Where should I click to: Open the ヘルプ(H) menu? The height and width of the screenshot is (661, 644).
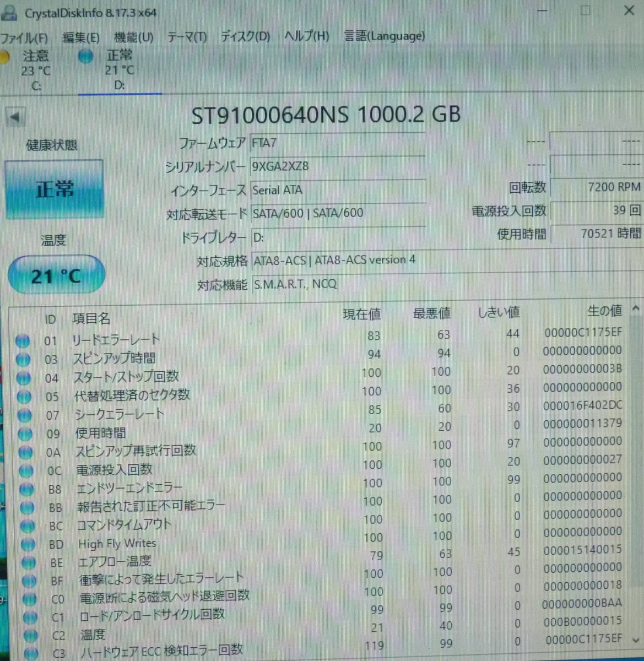click(x=306, y=36)
